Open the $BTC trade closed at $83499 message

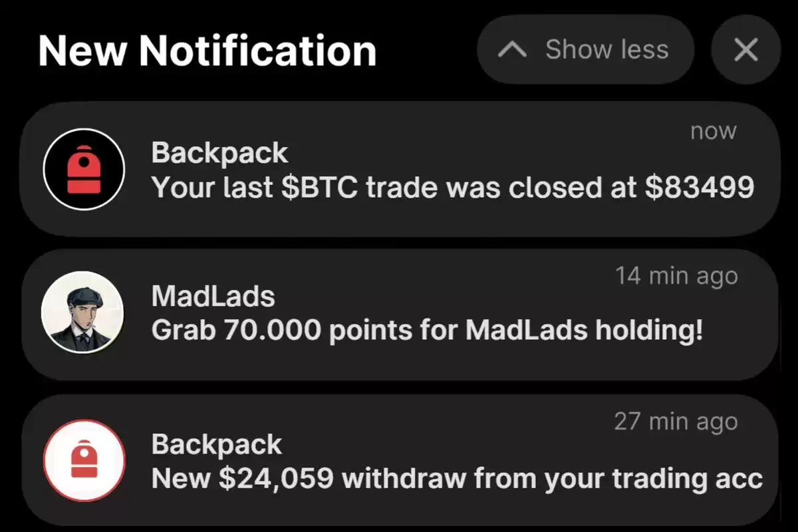(x=452, y=188)
